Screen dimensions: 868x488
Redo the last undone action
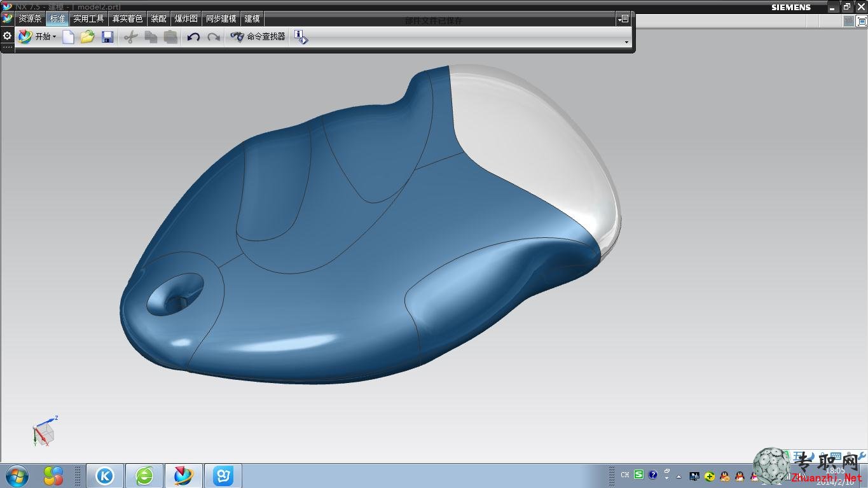pyautogui.click(x=214, y=37)
